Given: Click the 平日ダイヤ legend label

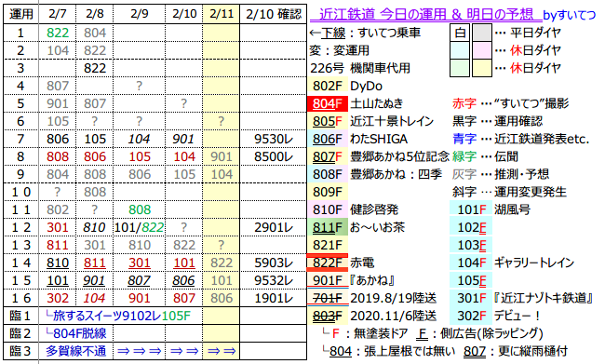Looking at the screenshot, I should [535, 33].
